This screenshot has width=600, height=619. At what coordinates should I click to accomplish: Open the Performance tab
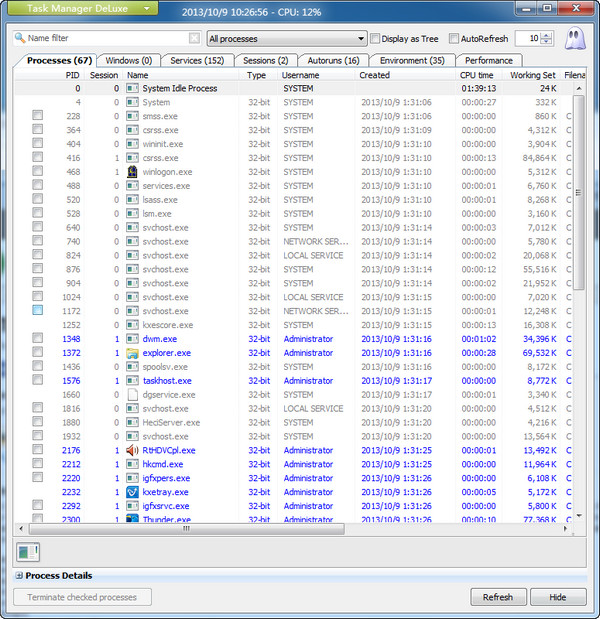(489, 60)
